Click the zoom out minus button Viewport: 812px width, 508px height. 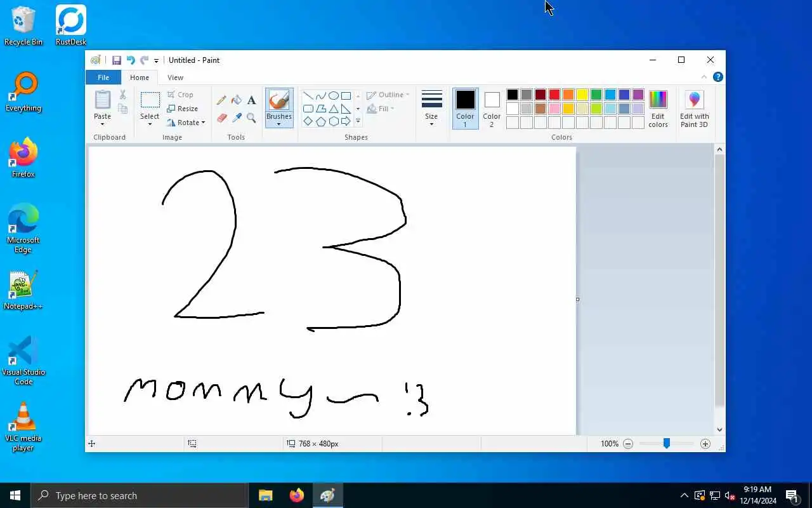click(x=628, y=444)
